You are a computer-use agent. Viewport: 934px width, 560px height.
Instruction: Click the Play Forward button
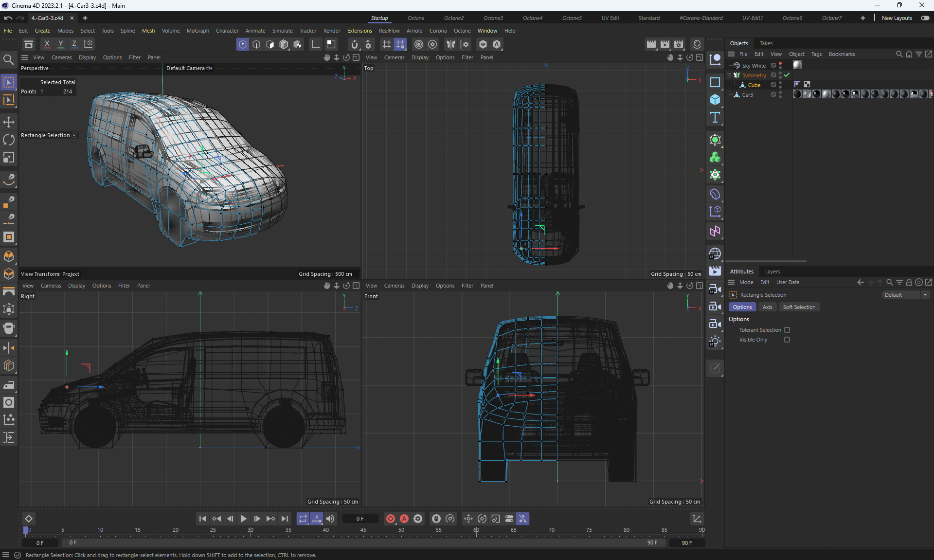coord(243,519)
